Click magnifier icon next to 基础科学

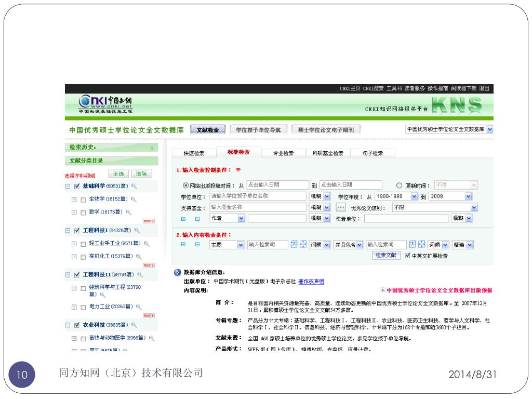pyautogui.click(x=134, y=186)
